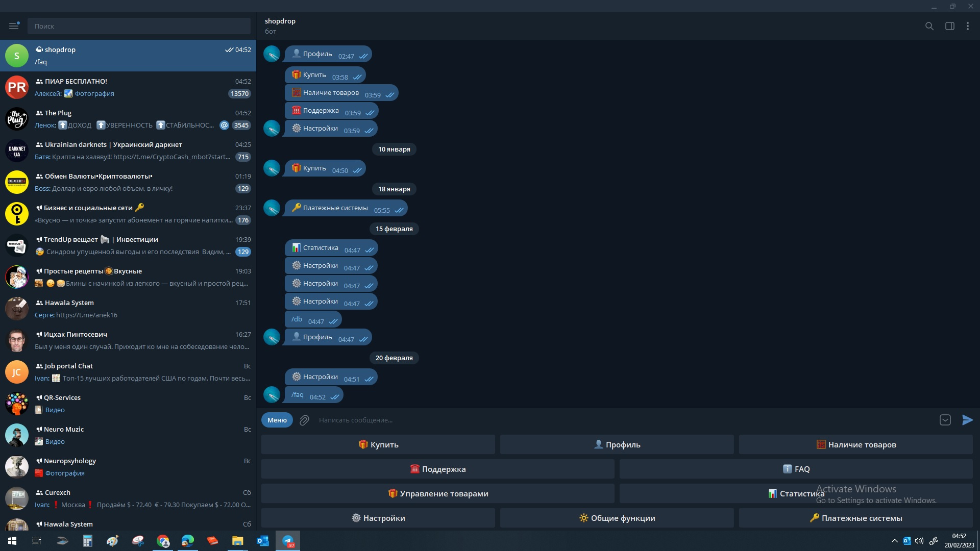Viewport: 980px width, 551px height.
Task: Select the Поддержка message from 03:59
Action: 332,111
